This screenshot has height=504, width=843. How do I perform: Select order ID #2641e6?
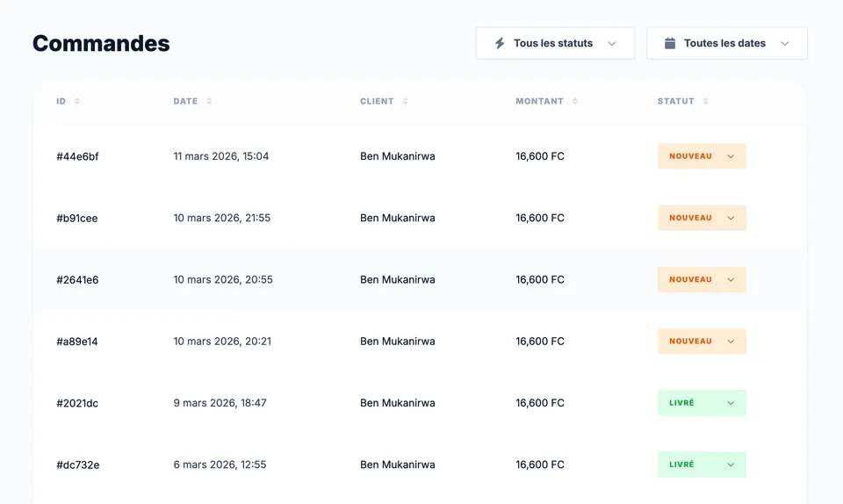(77, 280)
